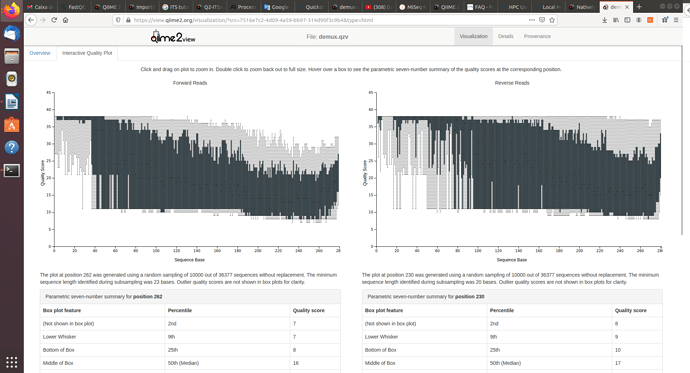
Task: Click the Firefox account icon
Action: (639, 20)
